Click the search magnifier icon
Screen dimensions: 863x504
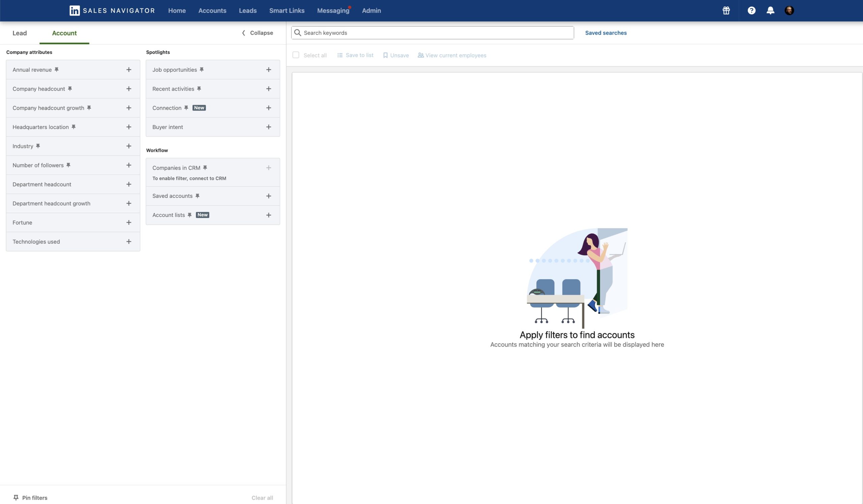298,33
